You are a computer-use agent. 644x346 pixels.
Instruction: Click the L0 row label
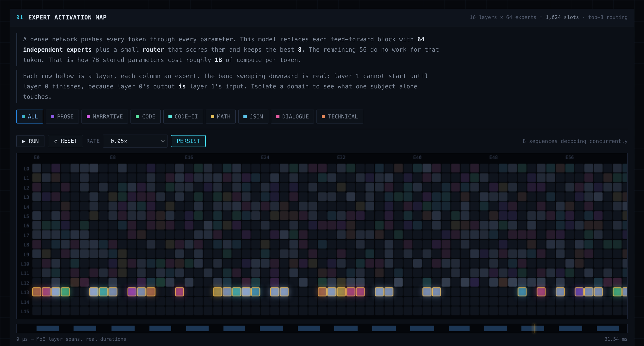tap(26, 168)
